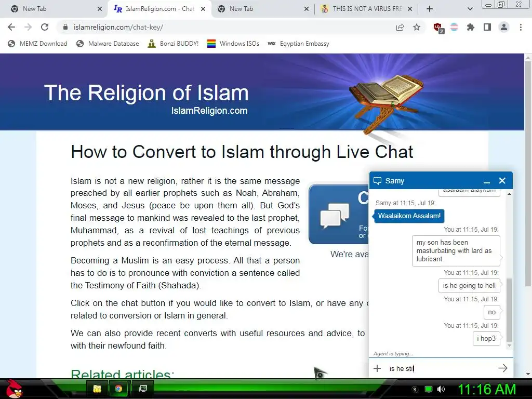
Task: Click the page vertical scrollbar thumb
Action: [x=528, y=175]
